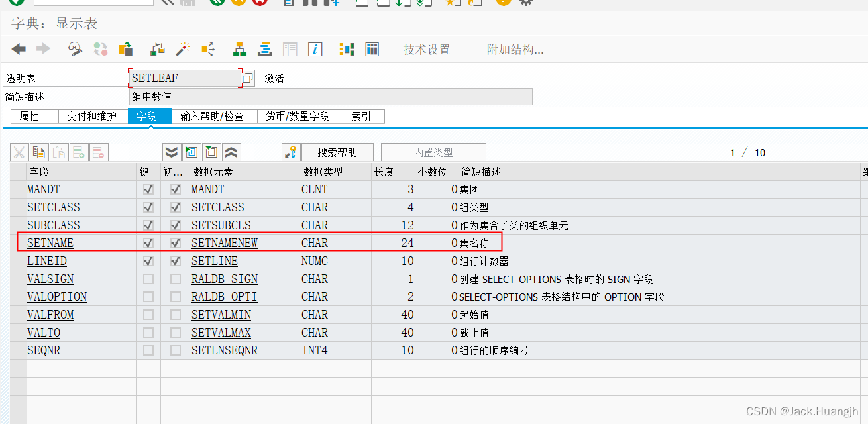This screenshot has width=868, height=424.
Task: Click the 技术设置 button
Action: [x=427, y=49]
